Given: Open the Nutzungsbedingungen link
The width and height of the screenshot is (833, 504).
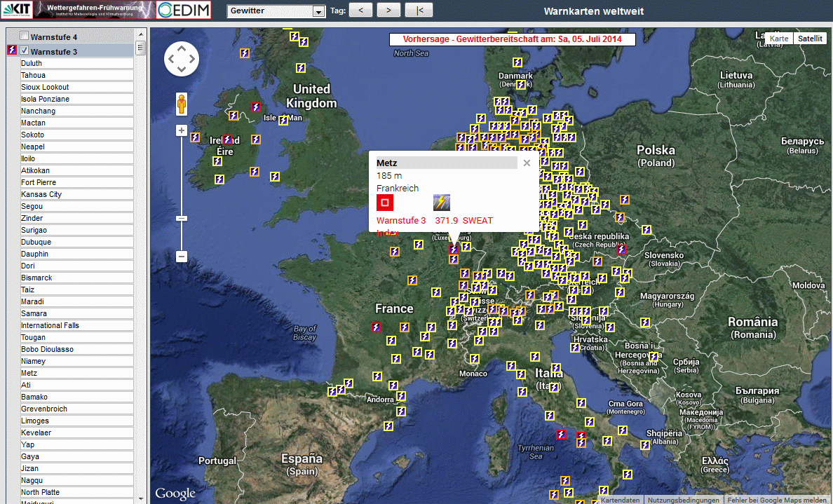Looking at the screenshot, I should coord(683,500).
